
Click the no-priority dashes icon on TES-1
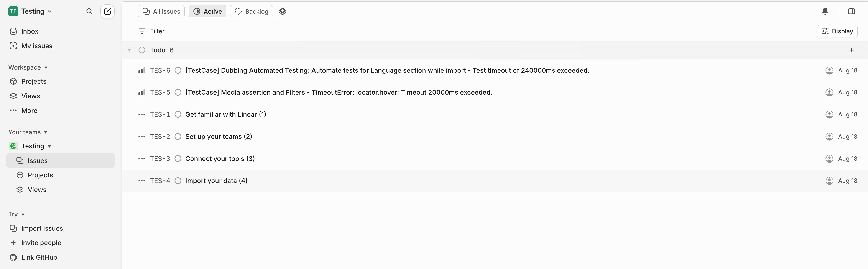[142, 114]
